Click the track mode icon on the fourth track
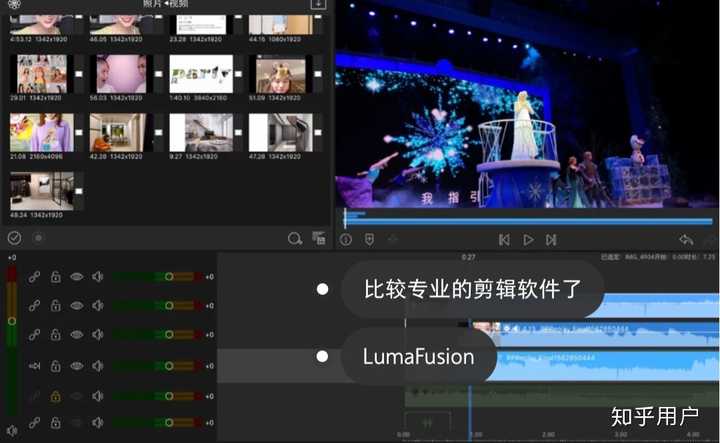Screen dimensions: 720x443 (x=34, y=366)
